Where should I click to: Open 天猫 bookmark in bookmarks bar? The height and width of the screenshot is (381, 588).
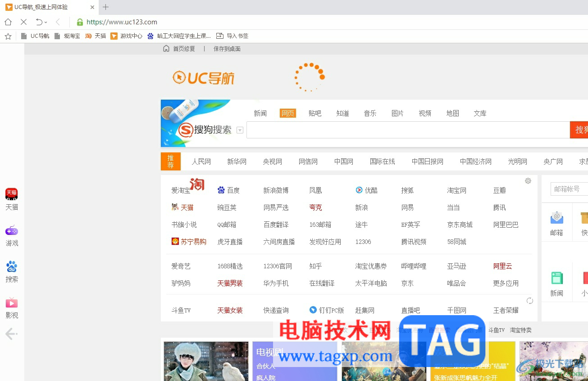tap(96, 36)
